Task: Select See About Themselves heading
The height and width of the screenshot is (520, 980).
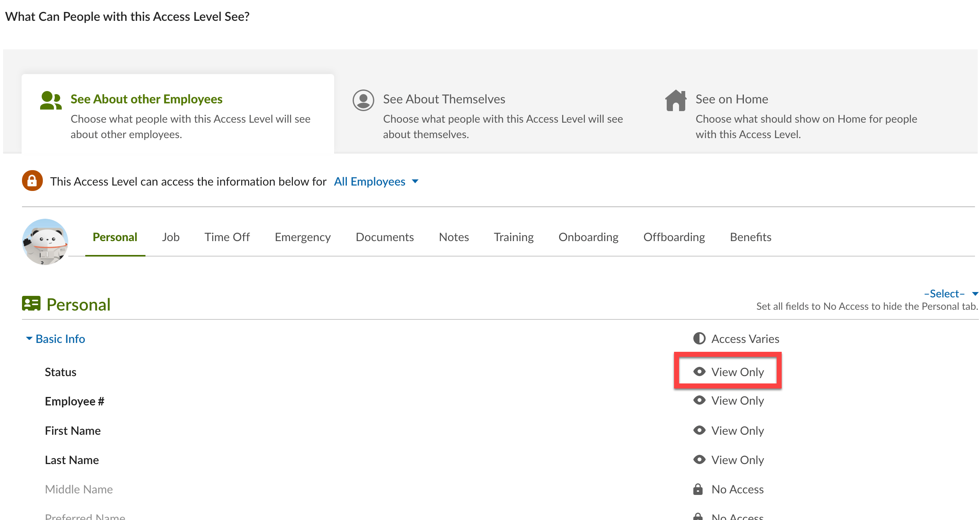Action: [x=444, y=99]
